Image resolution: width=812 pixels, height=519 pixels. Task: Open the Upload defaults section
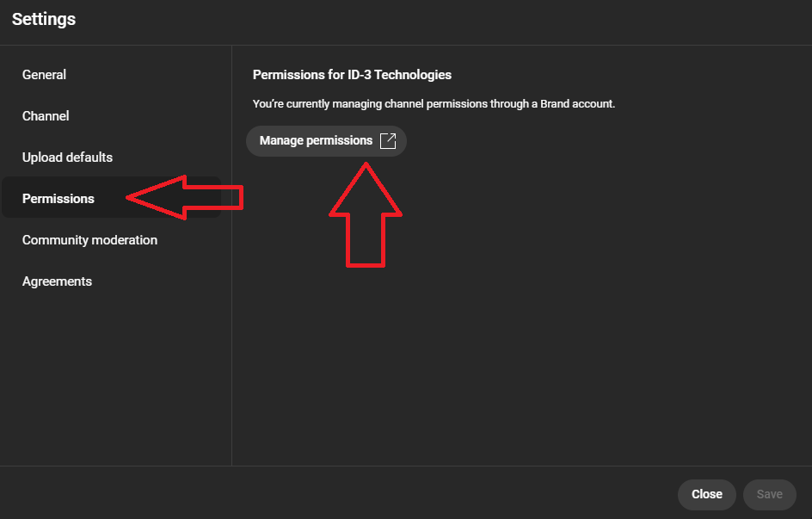(x=67, y=158)
